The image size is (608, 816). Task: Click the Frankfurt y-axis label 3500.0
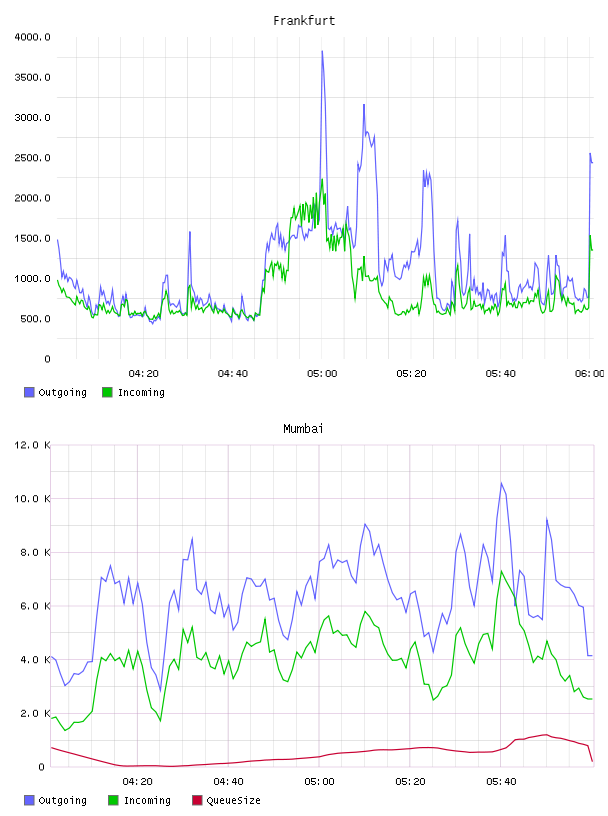tap(32, 78)
